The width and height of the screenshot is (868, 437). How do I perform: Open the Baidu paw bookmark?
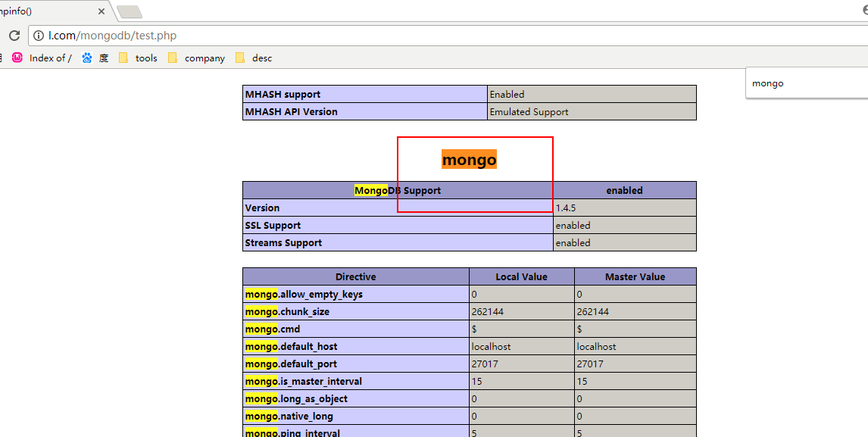tap(95, 58)
